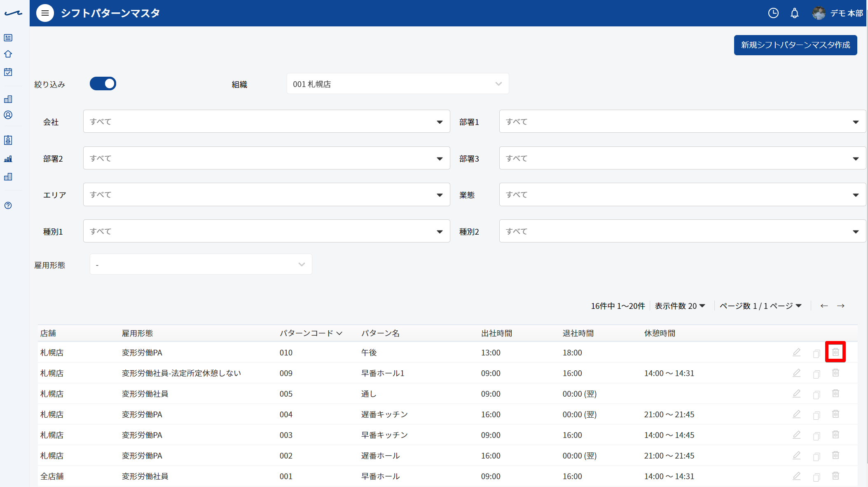Click 18:00 退社時間 for 午後
This screenshot has height=487, width=868.
572,353
